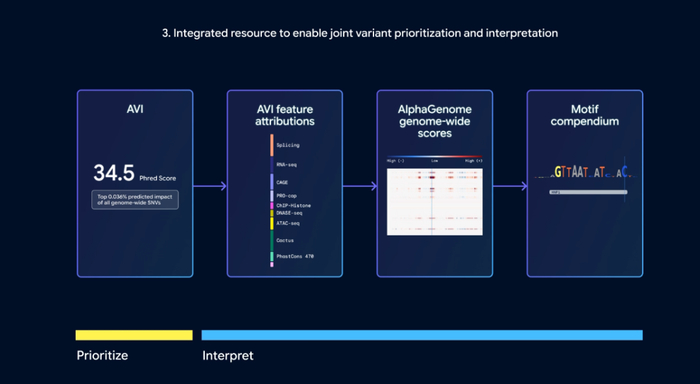Image resolution: width=700 pixels, height=384 pixels.
Task: Click the mint PhastCons 470 segment
Action: [272, 257]
